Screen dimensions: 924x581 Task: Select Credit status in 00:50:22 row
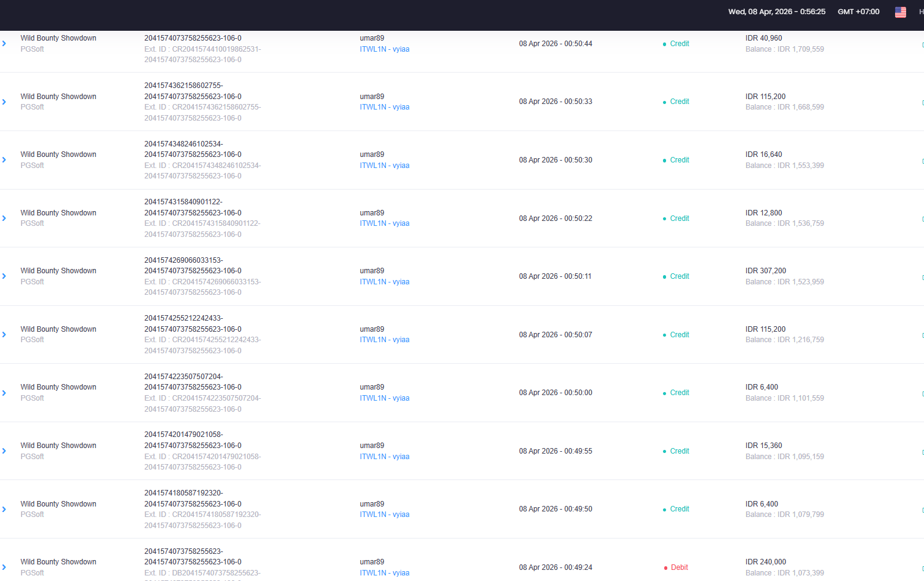680,218
